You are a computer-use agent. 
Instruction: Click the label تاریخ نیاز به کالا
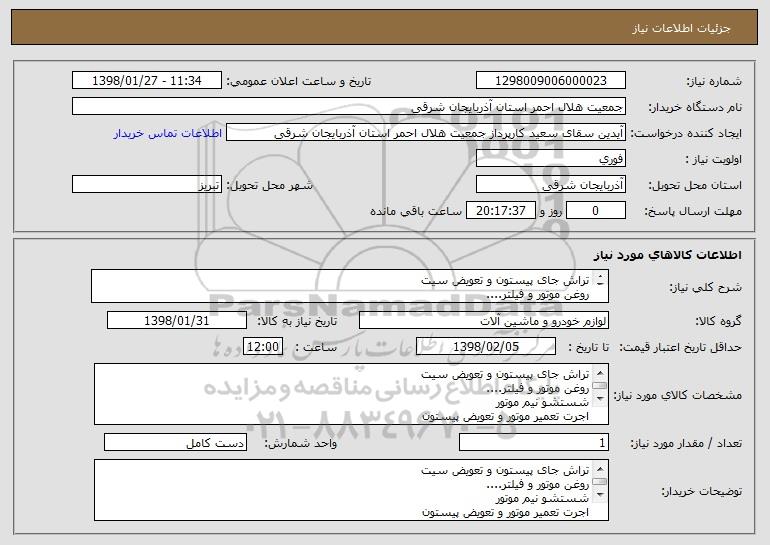[297, 321]
